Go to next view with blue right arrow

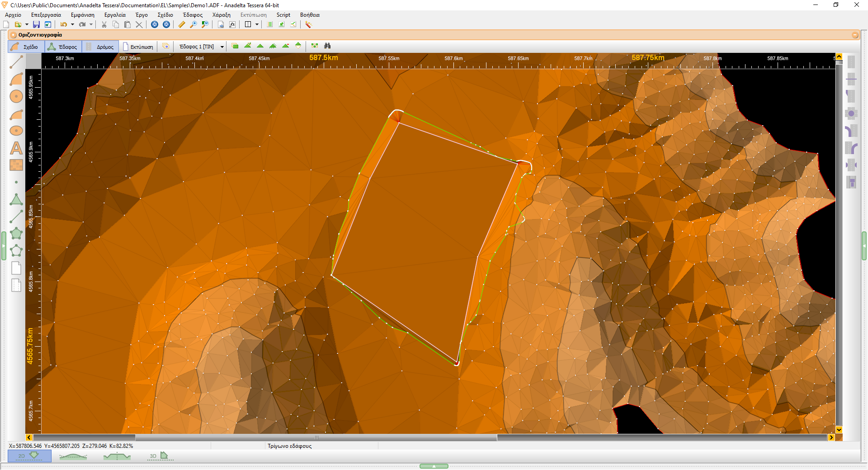[x=166, y=24]
